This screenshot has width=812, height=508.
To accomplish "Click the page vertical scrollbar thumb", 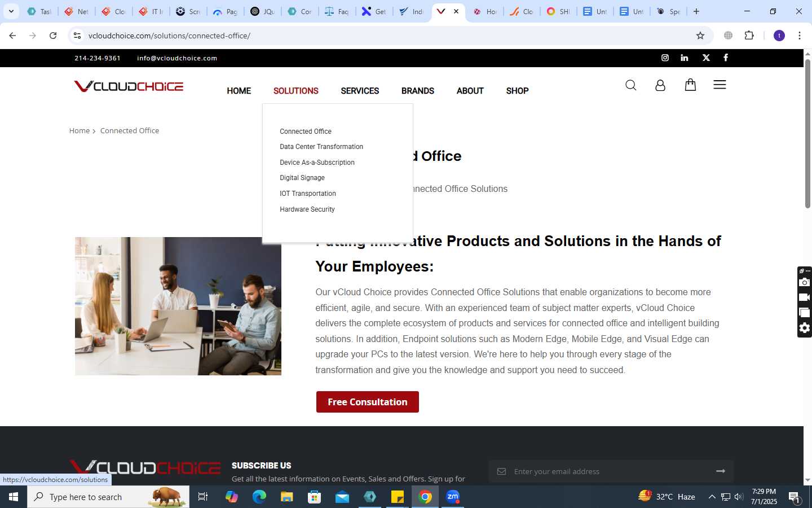I will (807, 133).
